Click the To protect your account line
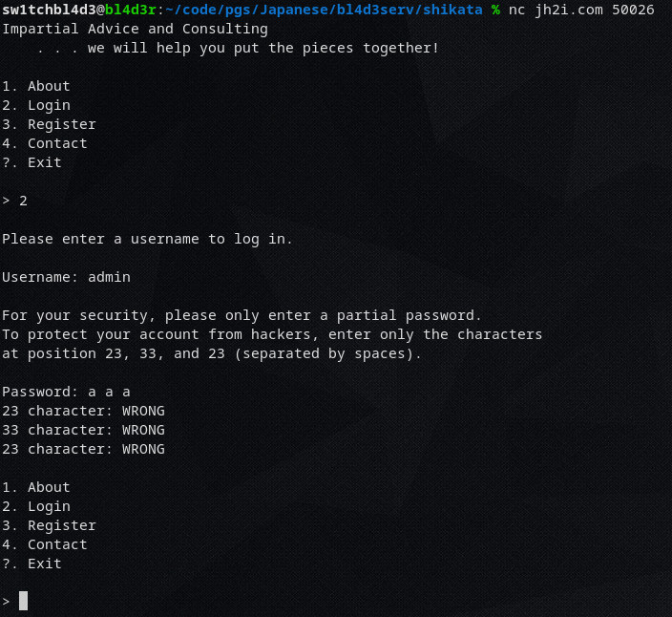Screen dimensions: 672x617 pos(272,334)
